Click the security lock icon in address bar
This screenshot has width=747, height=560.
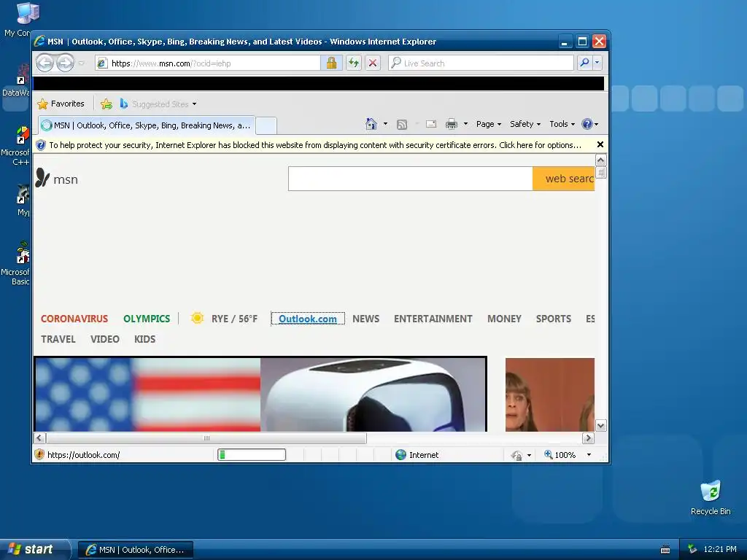[x=331, y=63]
